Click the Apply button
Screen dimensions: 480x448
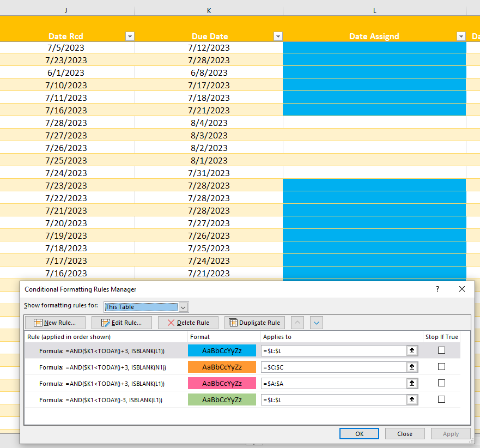point(451,433)
